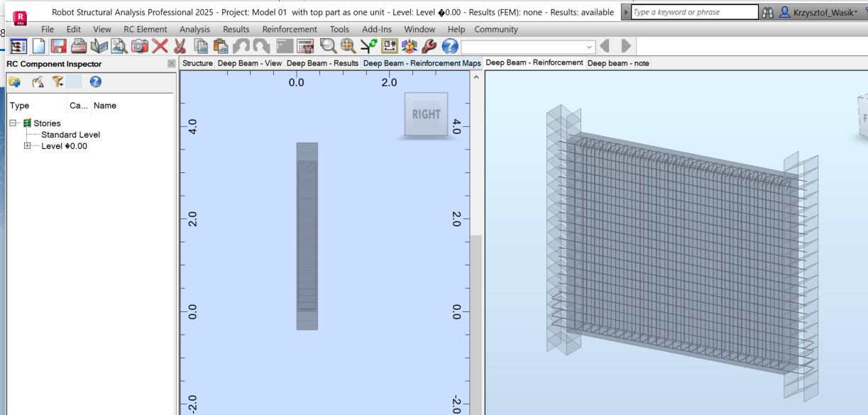This screenshot has width=868, height=415.
Task: Click the RIGHT view orientation button
Action: pyautogui.click(x=426, y=114)
